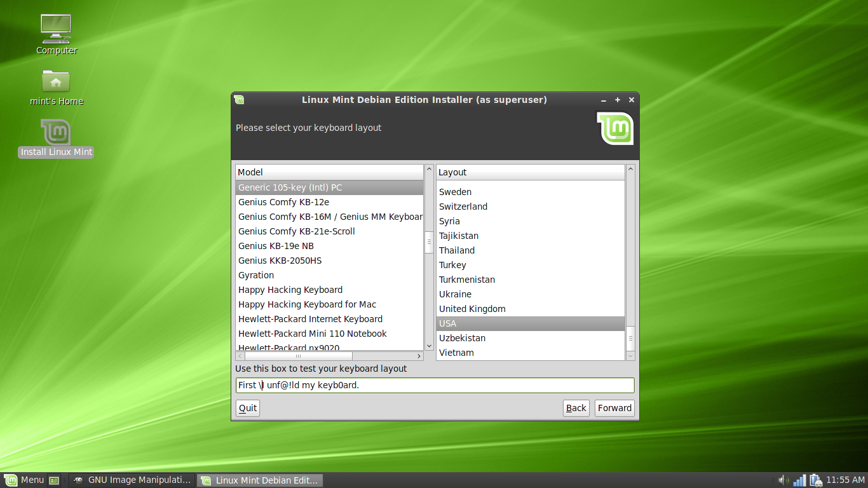Select Hewlett-Packard Internet Keyboard
868x488 pixels.
pyautogui.click(x=329, y=319)
